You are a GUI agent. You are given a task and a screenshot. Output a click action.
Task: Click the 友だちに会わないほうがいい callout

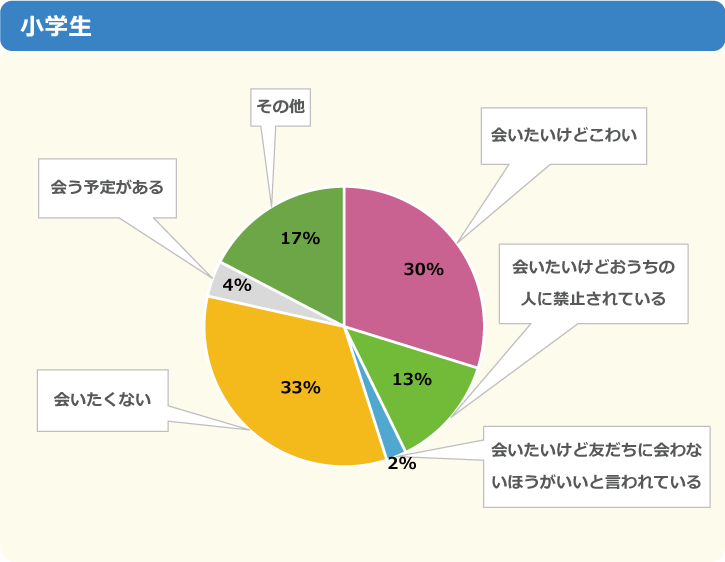(x=596, y=466)
